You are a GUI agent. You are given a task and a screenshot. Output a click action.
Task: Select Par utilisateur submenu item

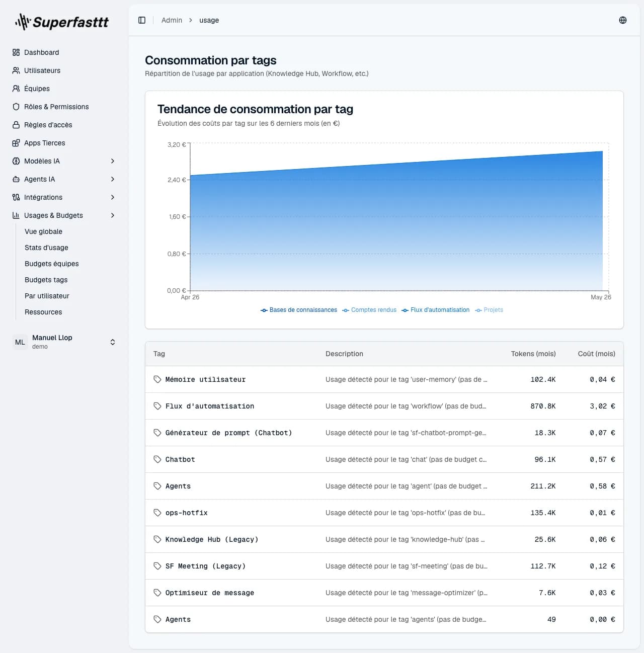47,296
